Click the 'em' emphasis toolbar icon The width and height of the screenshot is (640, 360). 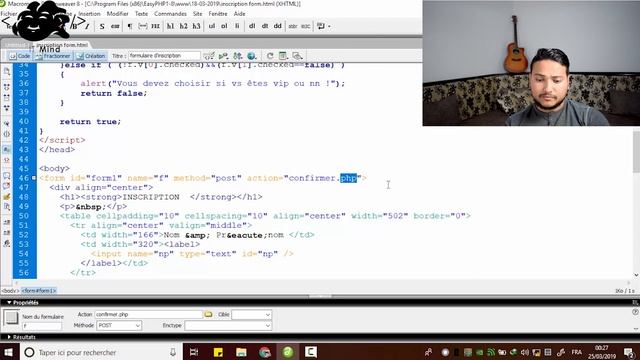pyautogui.click(x=115, y=26)
